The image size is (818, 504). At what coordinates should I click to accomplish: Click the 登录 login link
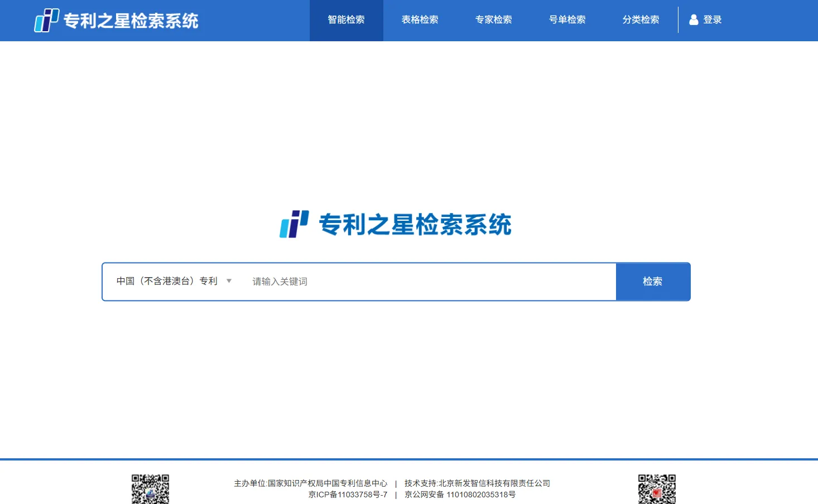click(713, 20)
